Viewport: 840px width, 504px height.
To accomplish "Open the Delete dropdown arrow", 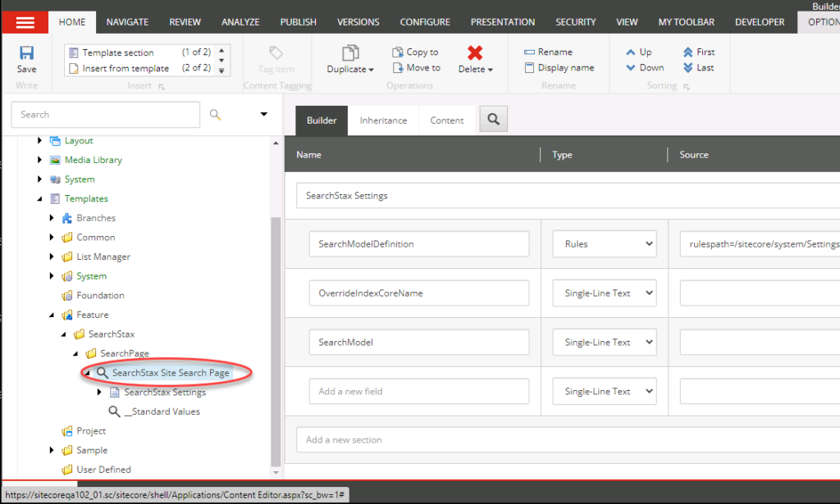I will (x=491, y=70).
